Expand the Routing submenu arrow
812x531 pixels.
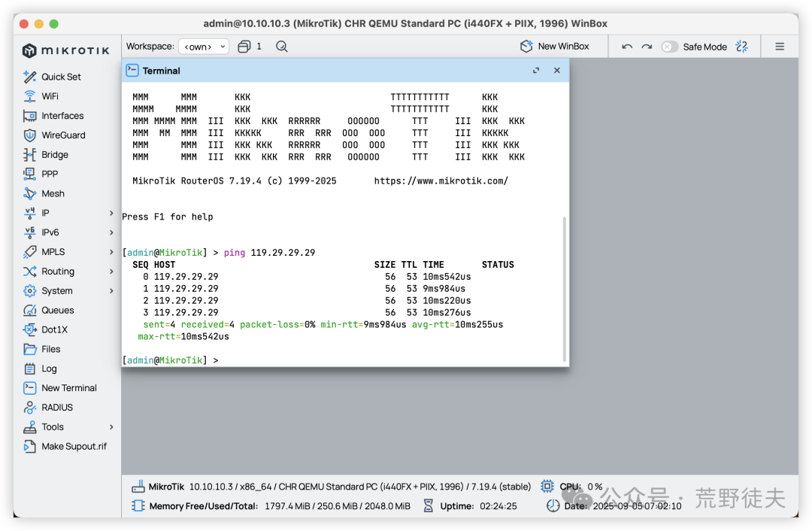111,272
